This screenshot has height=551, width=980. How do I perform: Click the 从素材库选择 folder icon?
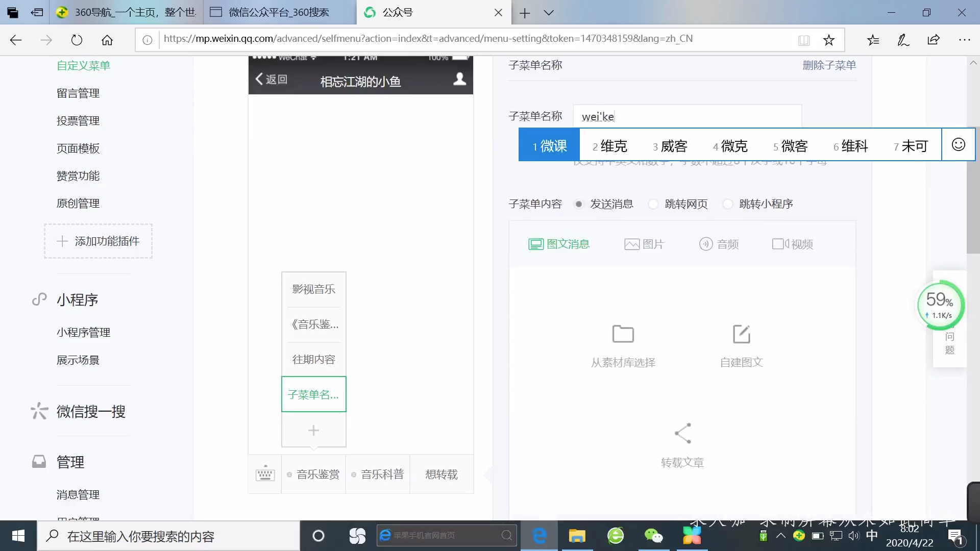click(x=623, y=333)
